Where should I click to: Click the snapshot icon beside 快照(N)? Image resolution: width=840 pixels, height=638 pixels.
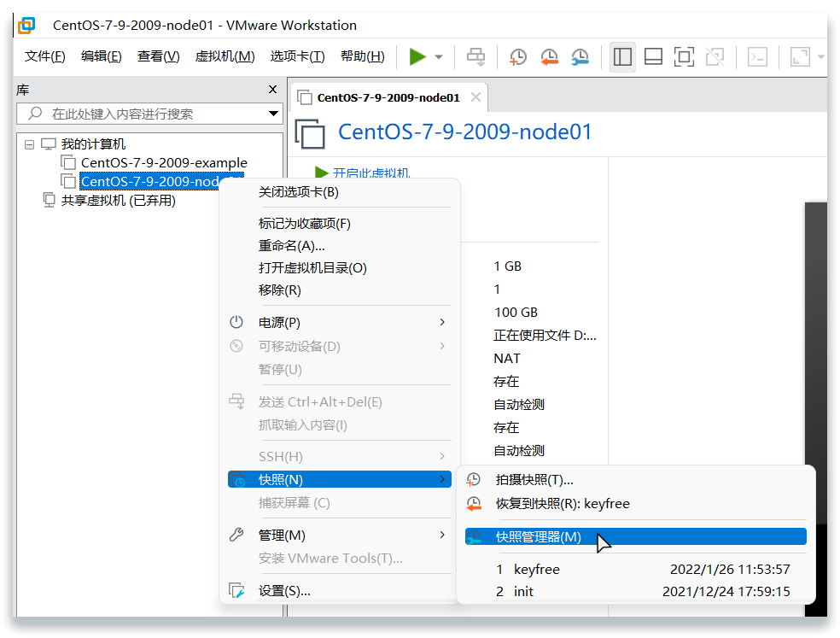coord(236,479)
